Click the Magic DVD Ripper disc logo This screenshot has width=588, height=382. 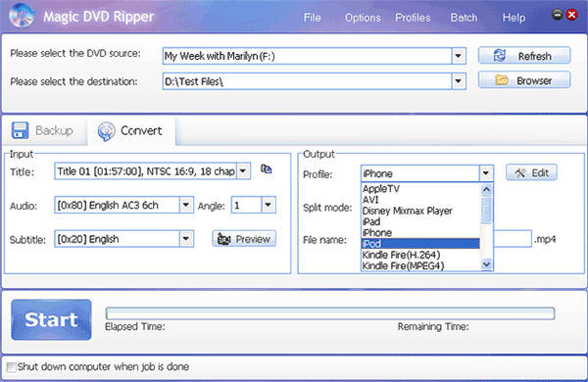click(x=23, y=16)
